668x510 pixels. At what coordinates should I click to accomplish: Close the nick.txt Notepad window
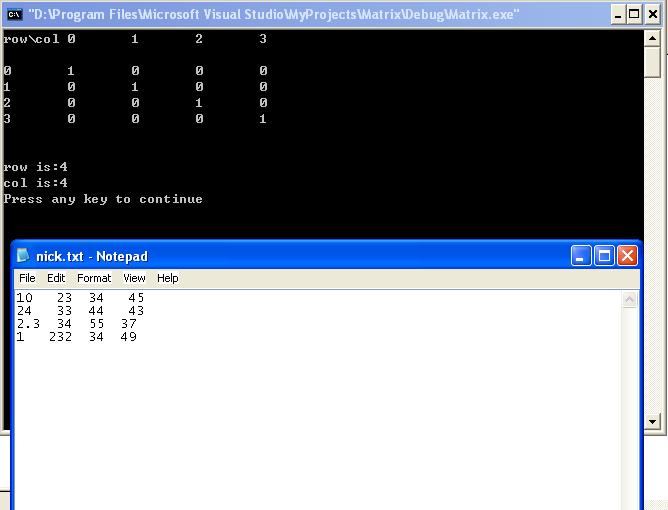pyautogui.click(x=627, y=256)
